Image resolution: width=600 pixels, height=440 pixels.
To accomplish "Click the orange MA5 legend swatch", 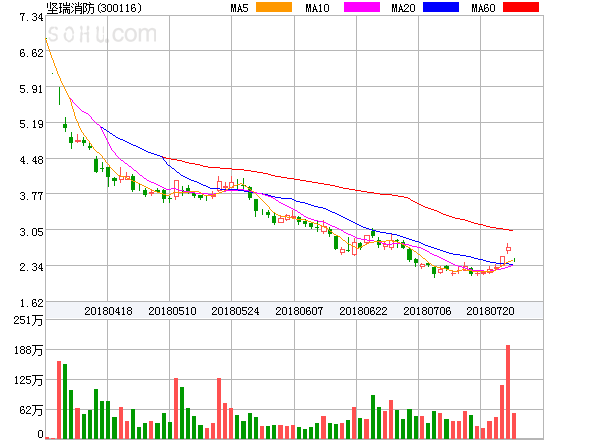I will click(274, 7).
